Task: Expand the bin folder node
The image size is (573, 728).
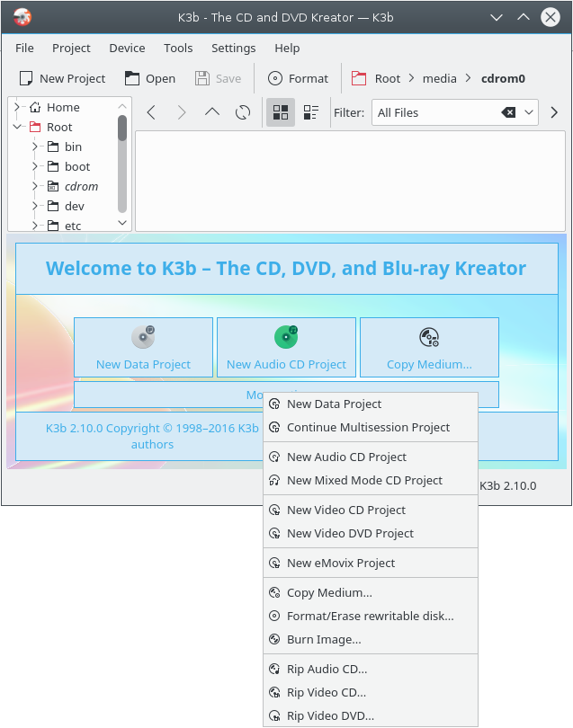Action: 35,146
